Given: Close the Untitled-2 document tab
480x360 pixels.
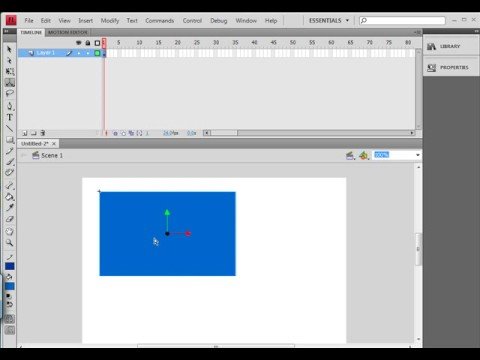Looking at the screenshot, I should 54,144.
